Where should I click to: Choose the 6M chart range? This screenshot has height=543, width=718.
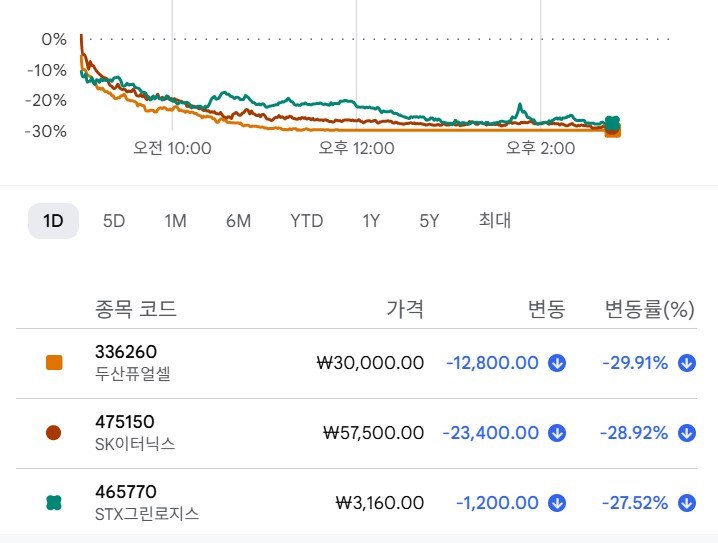[238, 221]
